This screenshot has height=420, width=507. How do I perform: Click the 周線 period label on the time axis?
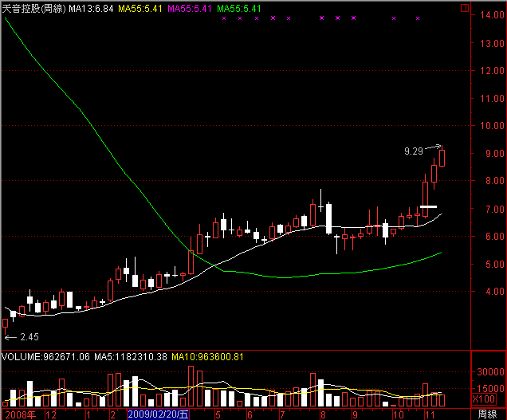[x=488, y=414]
